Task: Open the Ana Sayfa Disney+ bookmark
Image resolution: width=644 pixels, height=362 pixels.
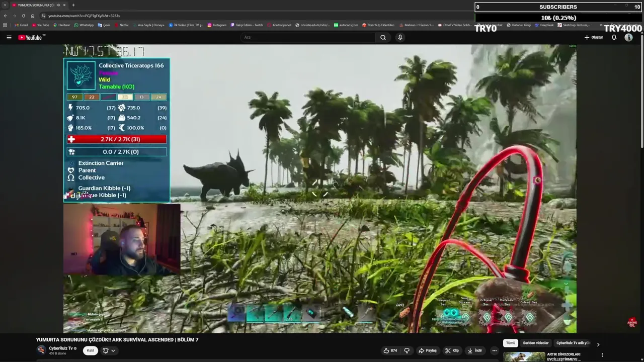Action: tap(148, 25)
